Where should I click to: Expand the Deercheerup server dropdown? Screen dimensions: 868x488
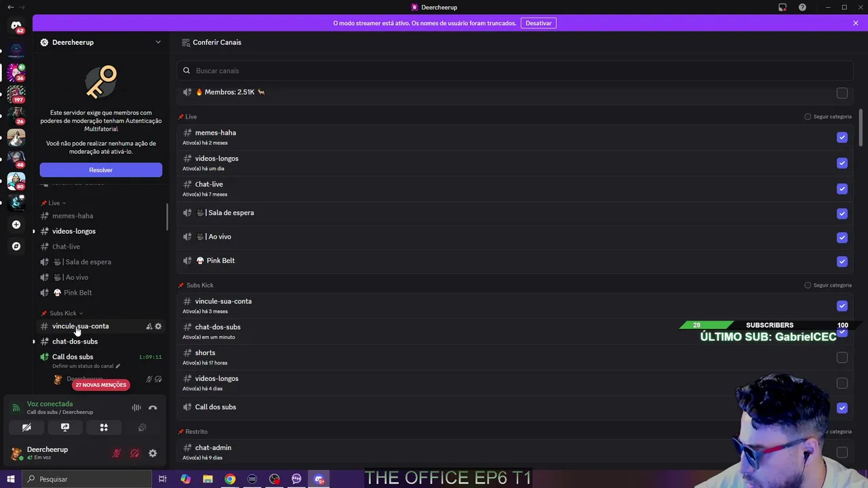click(x=158, y=42)
